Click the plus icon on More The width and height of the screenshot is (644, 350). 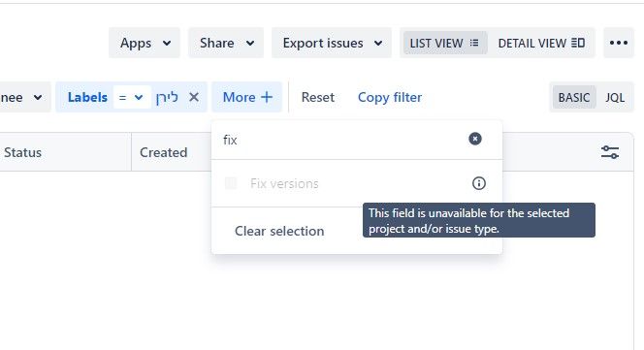267,97
